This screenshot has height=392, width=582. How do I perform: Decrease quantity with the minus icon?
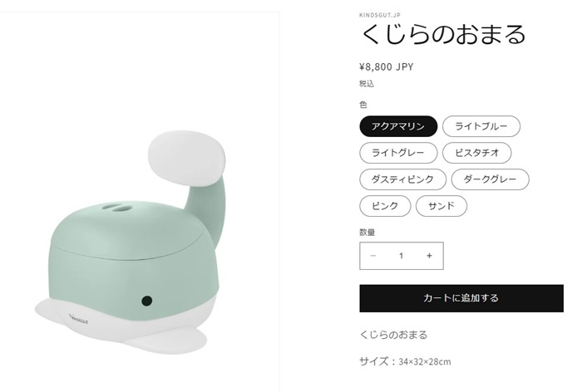coord(373,256)
